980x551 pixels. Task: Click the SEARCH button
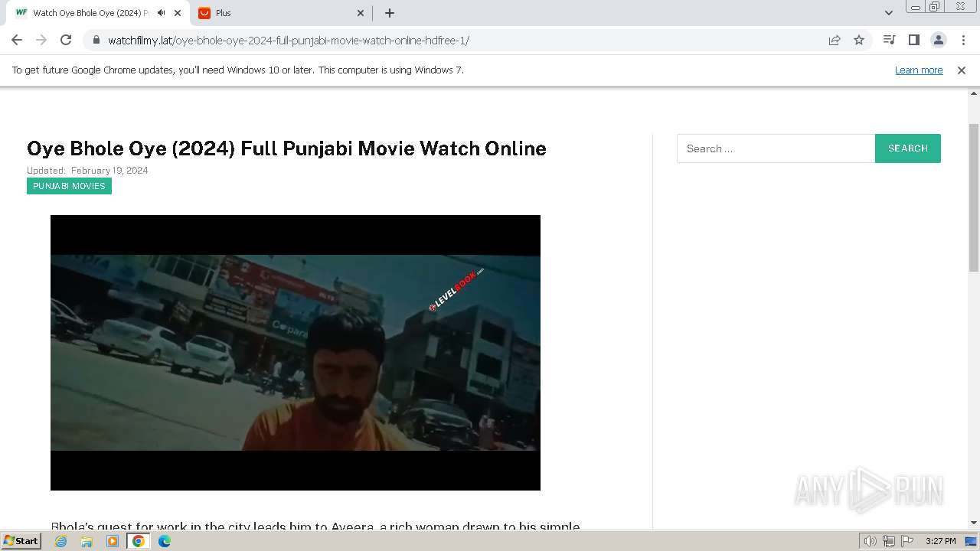[908, 148]
